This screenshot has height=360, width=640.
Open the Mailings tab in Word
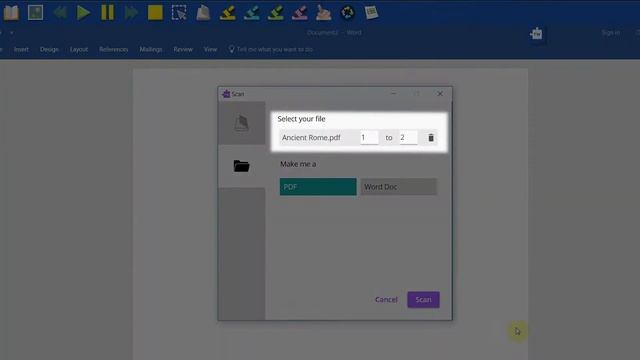coord(151,49)
